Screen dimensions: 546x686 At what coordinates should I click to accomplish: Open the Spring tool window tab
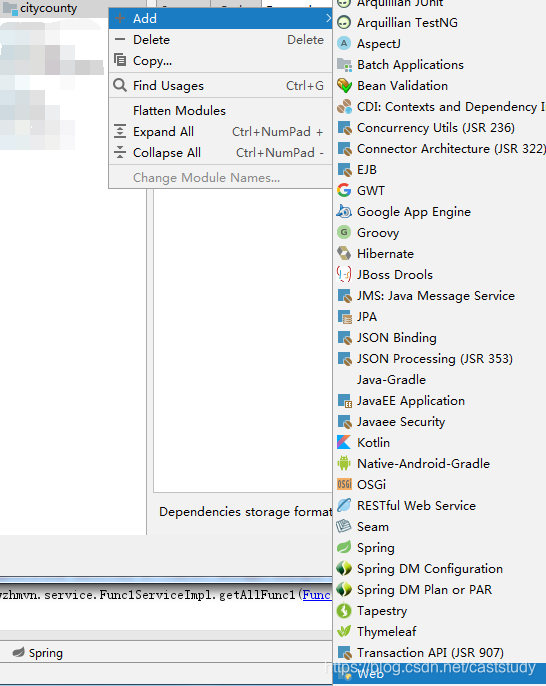tap(38, 653)
